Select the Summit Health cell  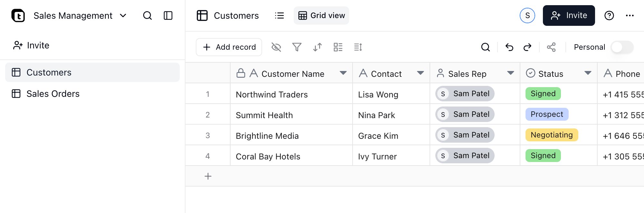[291, 114]
